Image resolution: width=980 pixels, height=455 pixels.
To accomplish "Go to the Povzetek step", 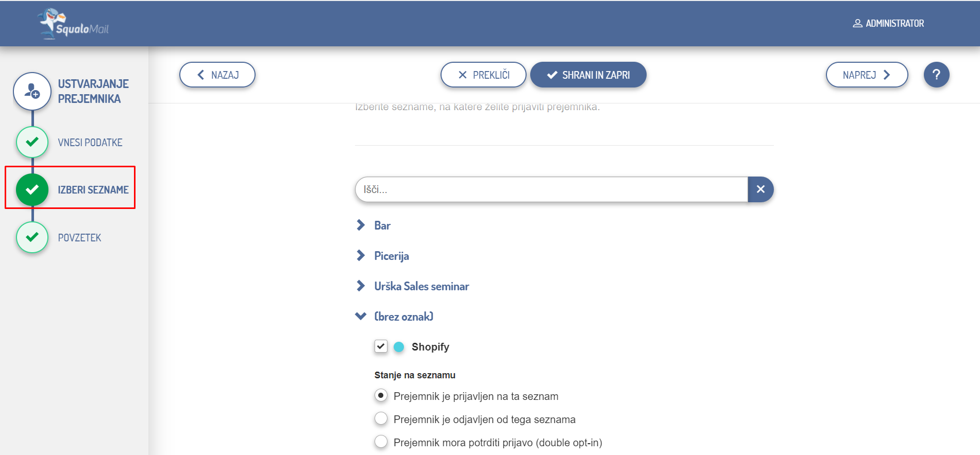I will point(79,238).
